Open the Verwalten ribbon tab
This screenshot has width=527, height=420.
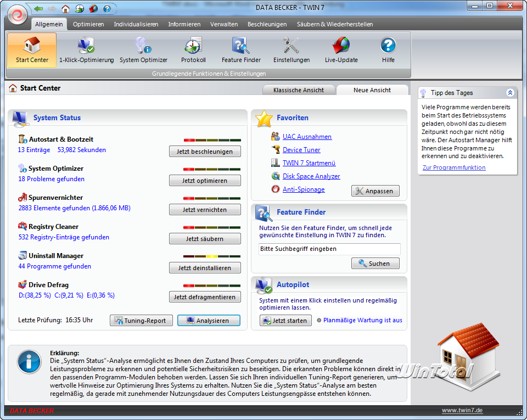click(224, 24)
